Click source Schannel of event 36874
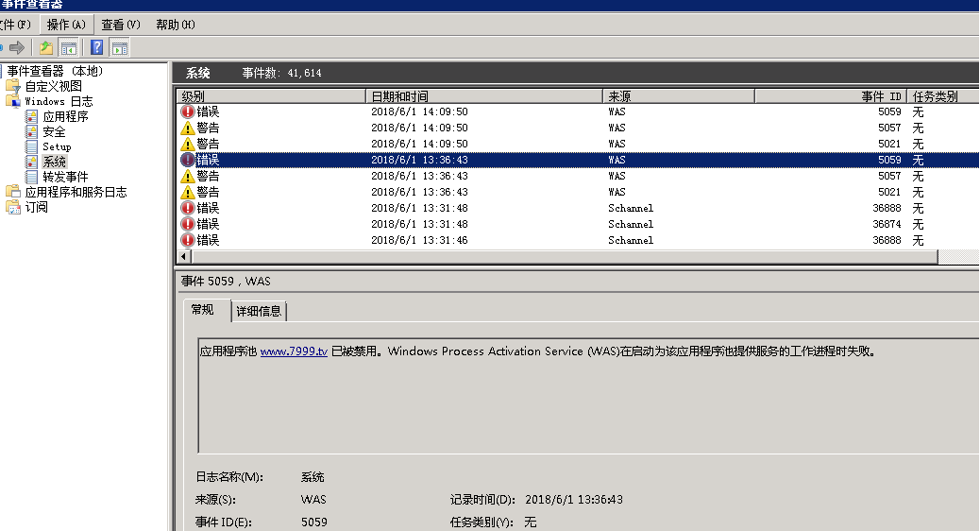The width and height of the screenshot is (980, 531). click(x=631, y=224)
